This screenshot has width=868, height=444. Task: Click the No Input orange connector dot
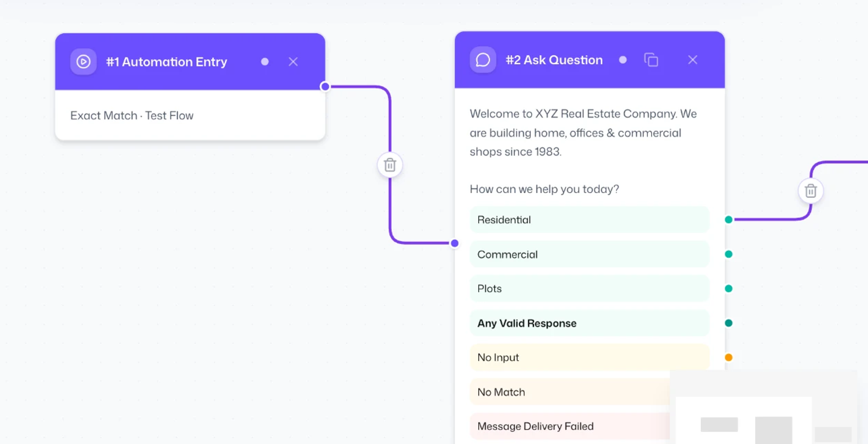click(729, 357)
